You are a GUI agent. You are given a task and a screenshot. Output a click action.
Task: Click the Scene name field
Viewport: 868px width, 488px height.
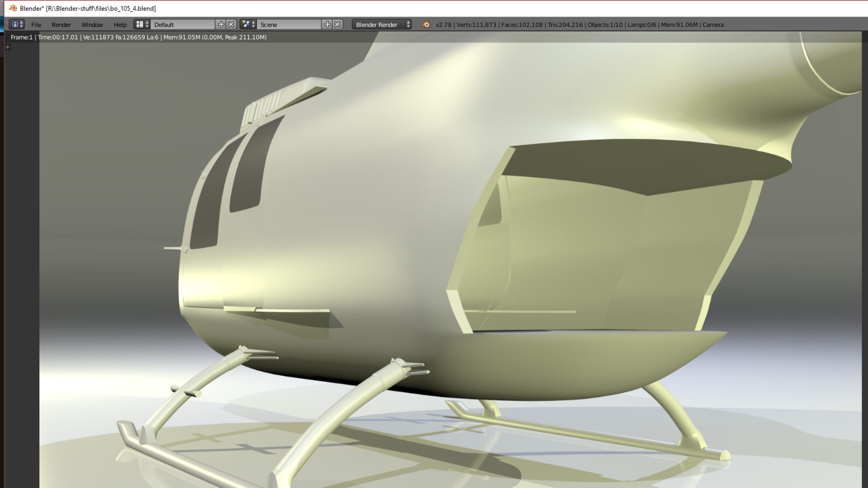(289, 24)
